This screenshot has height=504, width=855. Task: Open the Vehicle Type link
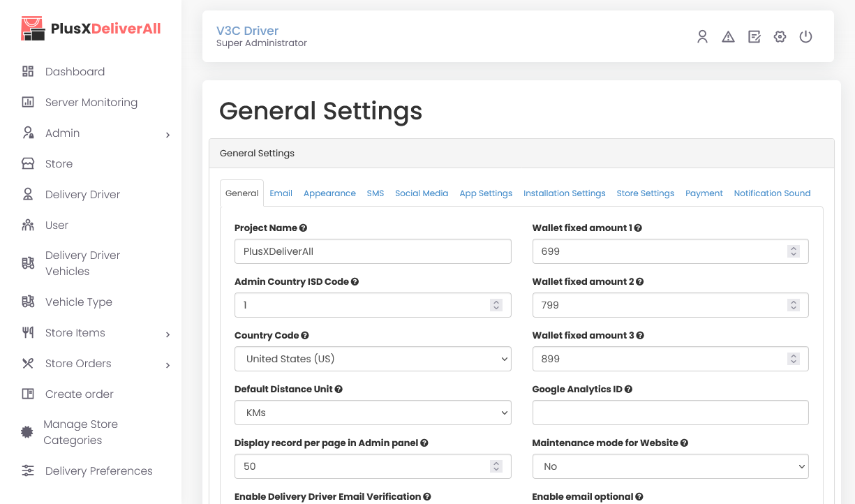pos(79,302)
